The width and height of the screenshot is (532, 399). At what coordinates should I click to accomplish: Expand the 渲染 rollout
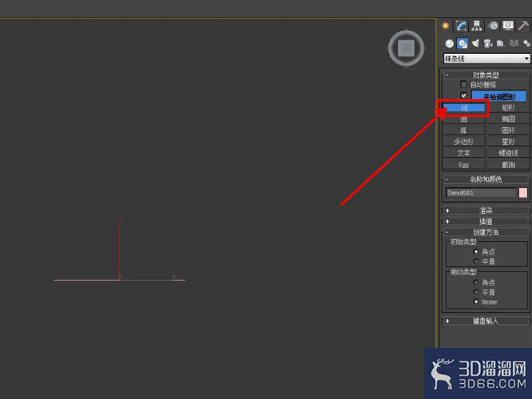[486, 210]
